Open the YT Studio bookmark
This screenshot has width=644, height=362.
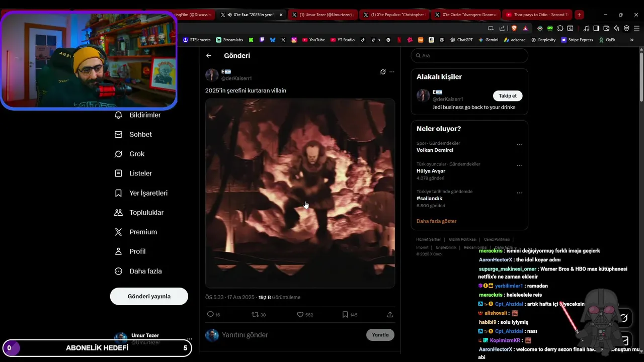pos(343,40)
